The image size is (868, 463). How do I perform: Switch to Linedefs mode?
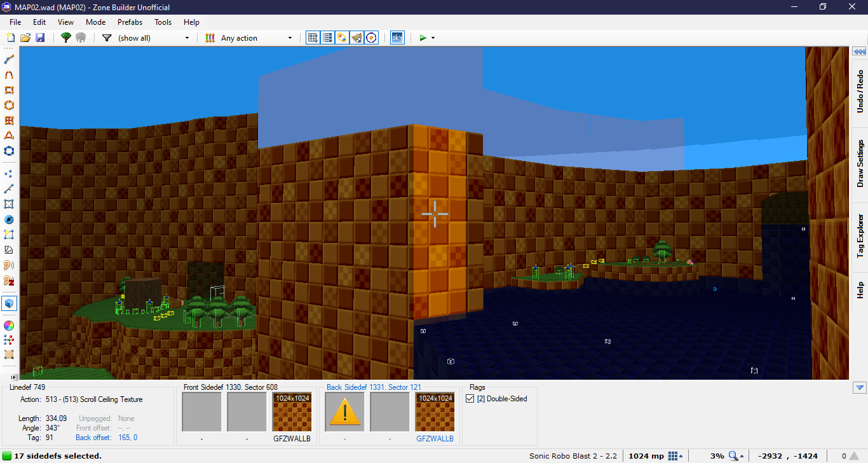[9, 189]
